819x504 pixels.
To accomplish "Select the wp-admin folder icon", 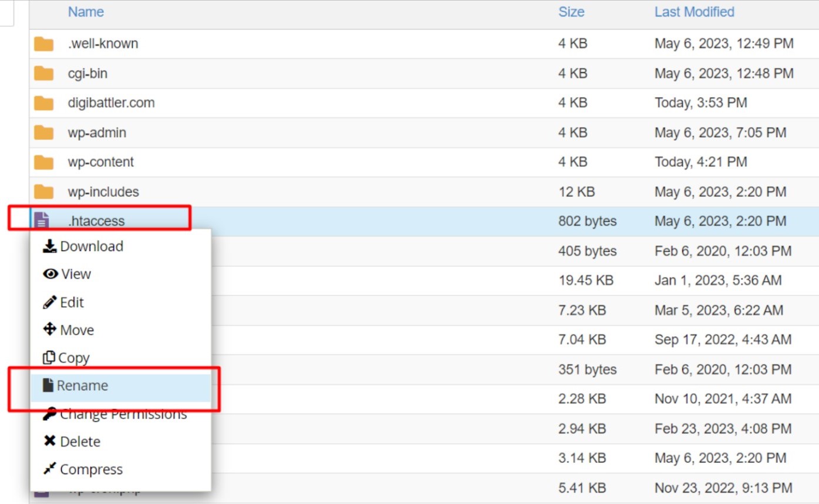I will [43, 133].
